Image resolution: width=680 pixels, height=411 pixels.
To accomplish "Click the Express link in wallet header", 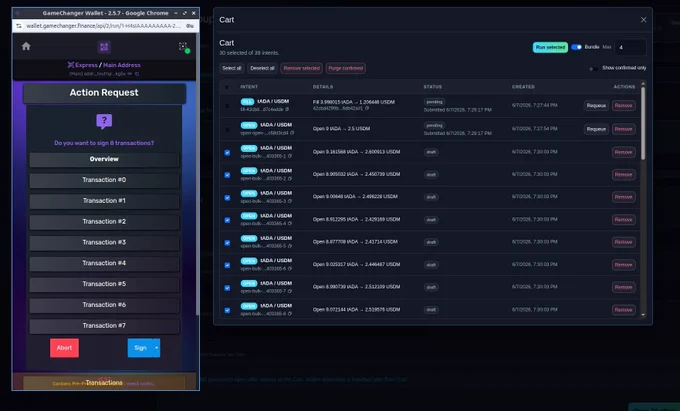I will coord(82,65).
